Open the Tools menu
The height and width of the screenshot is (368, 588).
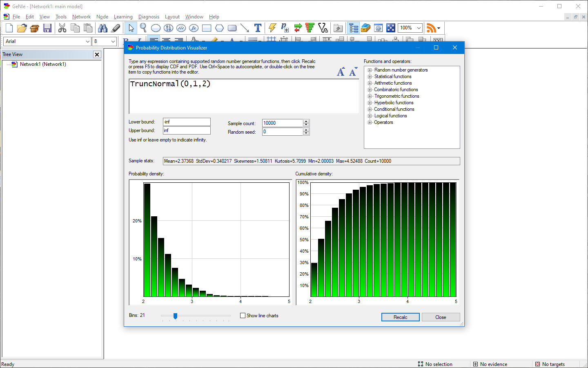coord(61,17)
